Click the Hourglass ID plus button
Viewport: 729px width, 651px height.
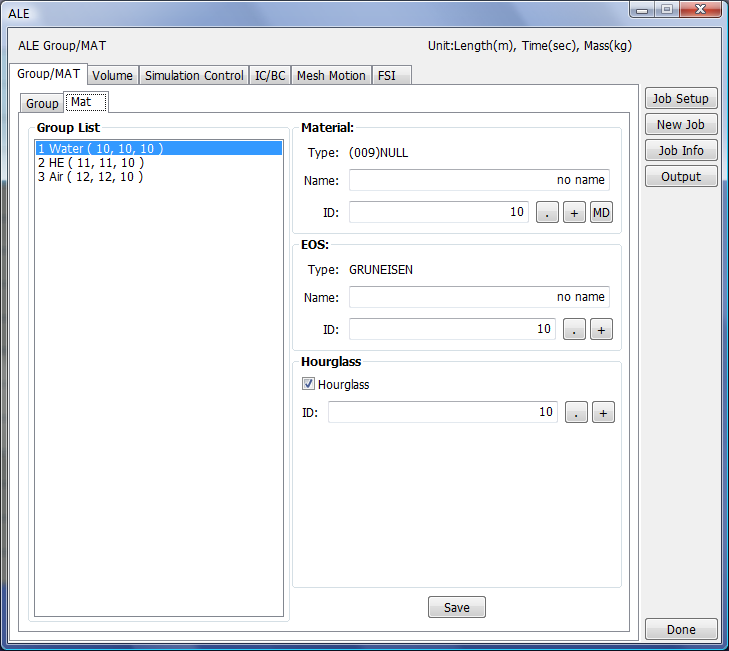pyautogui.click(x=603, y=412)
